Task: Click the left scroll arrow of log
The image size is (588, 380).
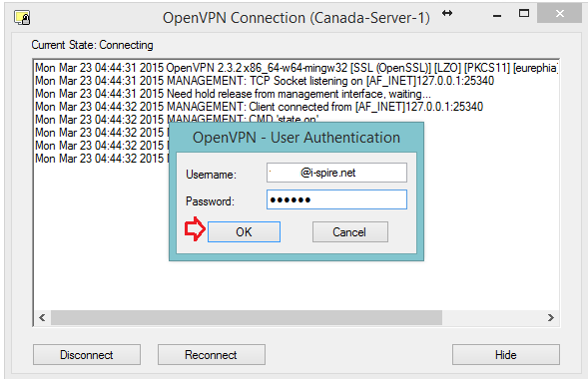Action: [42, 318]
